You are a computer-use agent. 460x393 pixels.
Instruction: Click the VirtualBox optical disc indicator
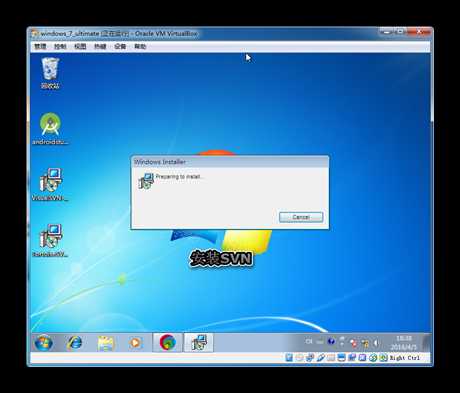pyautogui.click(x=299, y=358)
